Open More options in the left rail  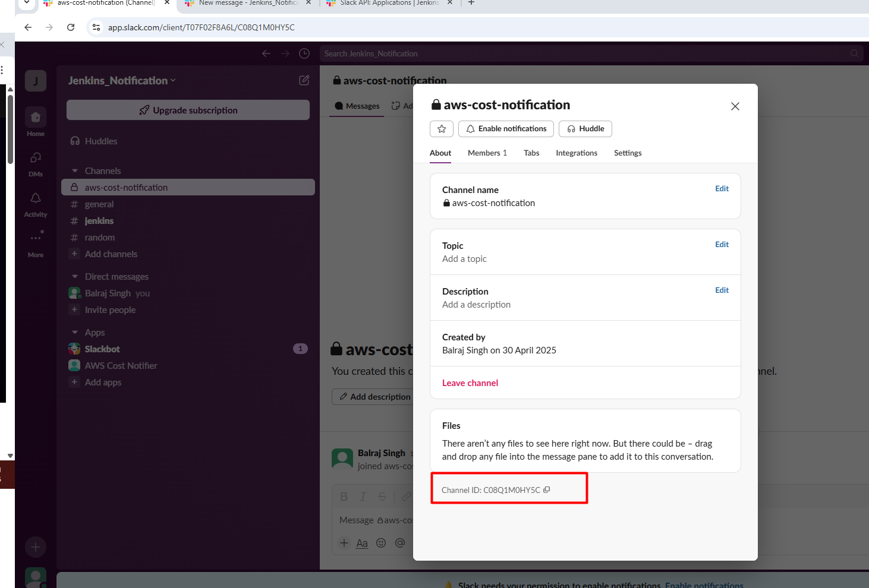pyautogui.click(x=36, y=242)
